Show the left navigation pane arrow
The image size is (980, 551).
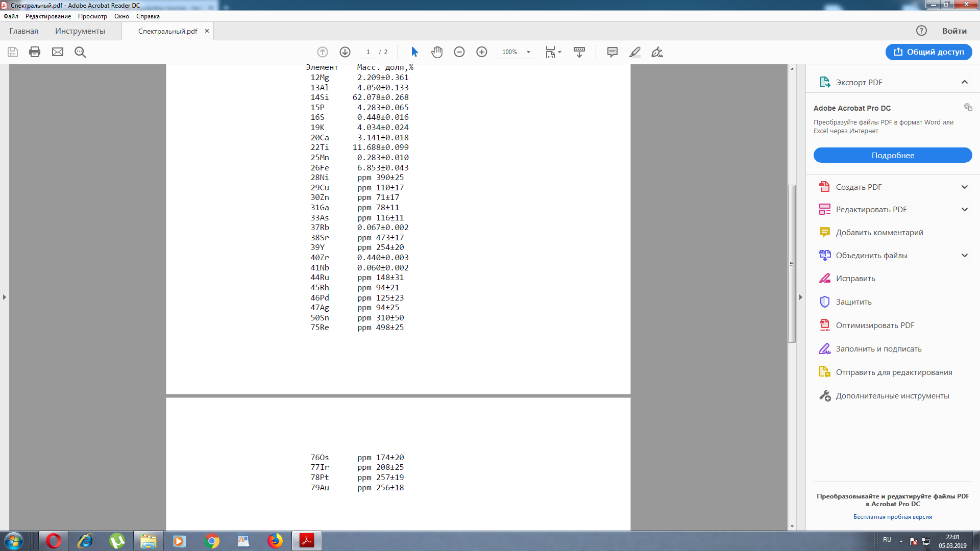[x=5, y=297]
